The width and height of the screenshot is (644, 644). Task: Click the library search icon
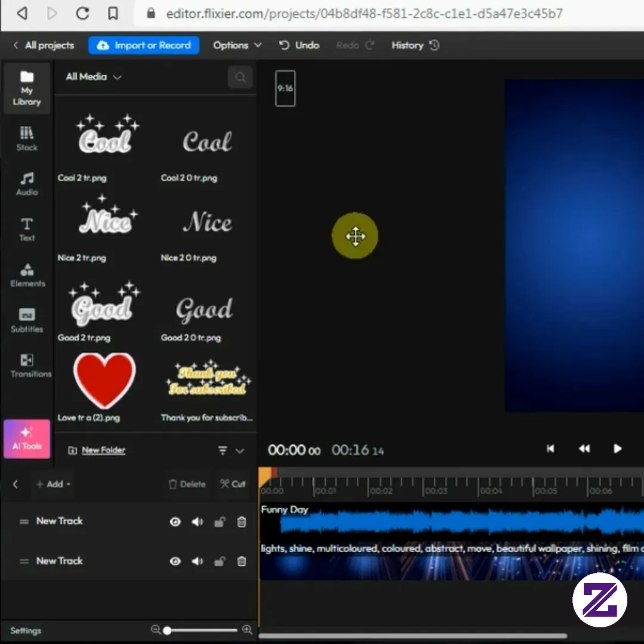coord(240,77)
